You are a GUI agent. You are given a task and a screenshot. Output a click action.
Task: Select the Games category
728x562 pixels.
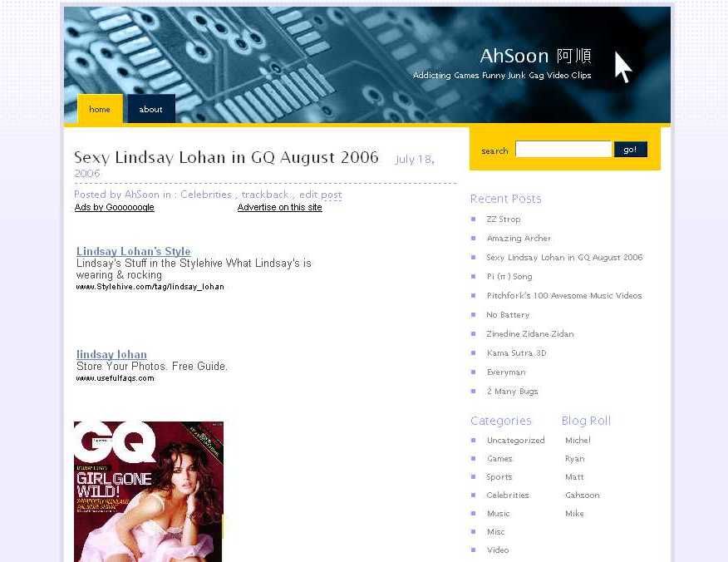[x=499, y=458]
